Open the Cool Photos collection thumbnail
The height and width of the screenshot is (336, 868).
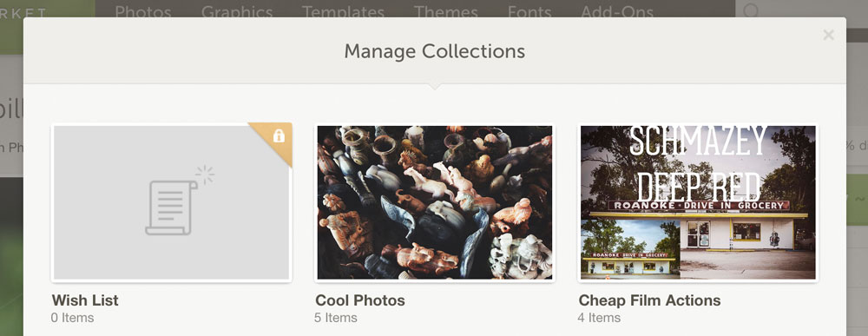(435, 202)
